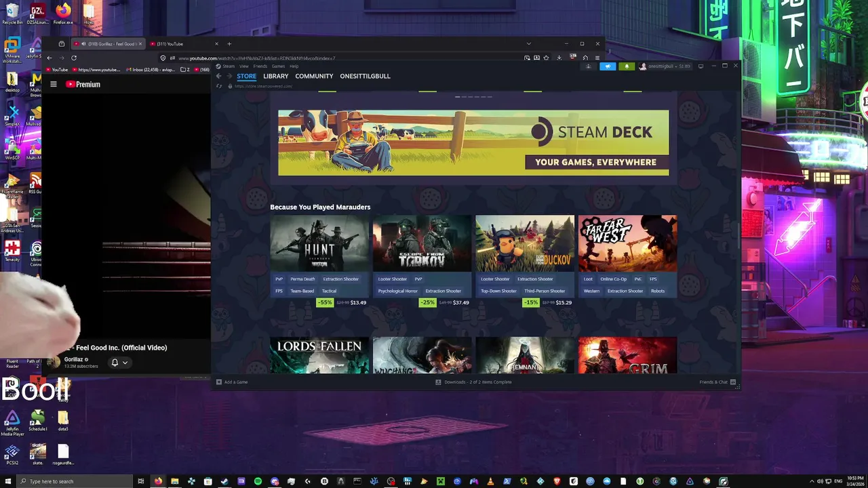Open Spotify from the taskbar

coord(258,481)
